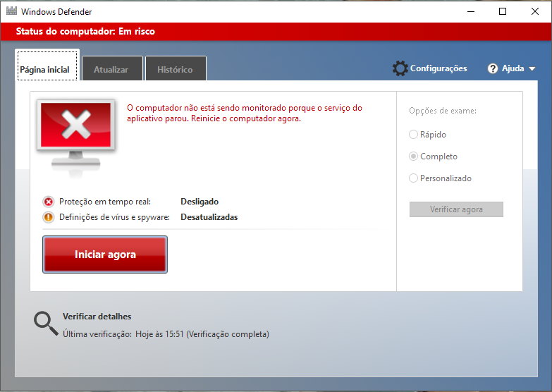Click orange warning icon beside Definições de vírus
The width and height of the screenshot is (552, 392).
(x=49, y=217)
